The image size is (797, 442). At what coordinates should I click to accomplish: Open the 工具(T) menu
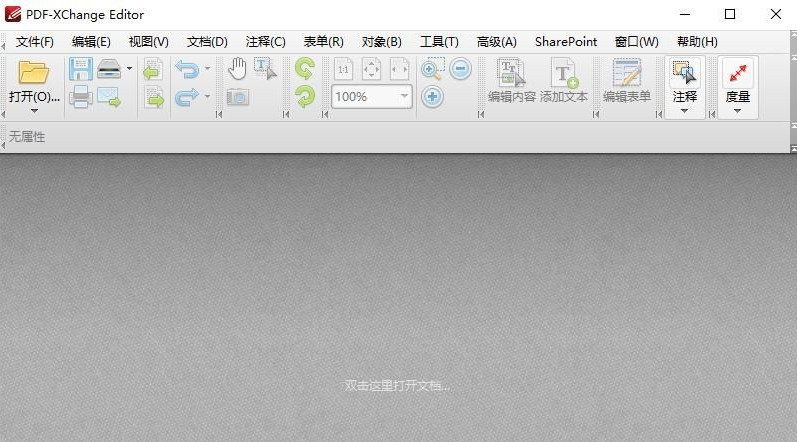439,42
